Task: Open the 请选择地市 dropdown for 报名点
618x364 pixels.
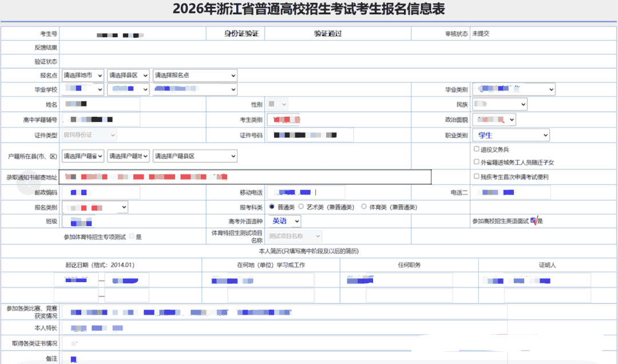Action: click(83, 76)
